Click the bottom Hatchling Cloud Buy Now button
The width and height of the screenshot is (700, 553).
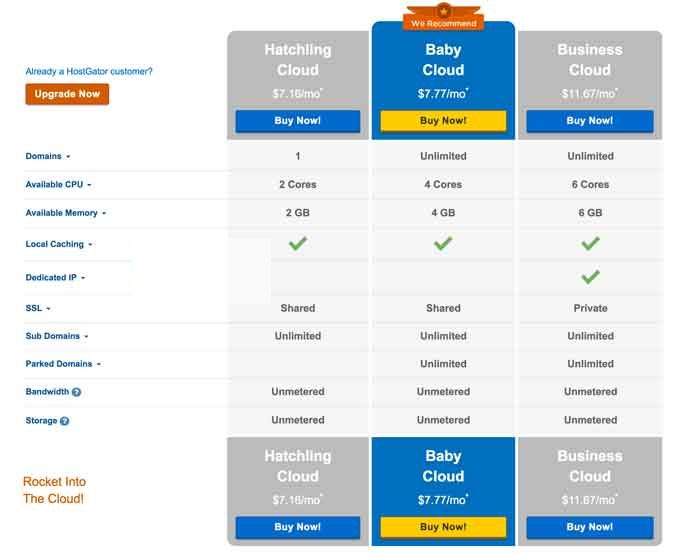pos(298,527)
